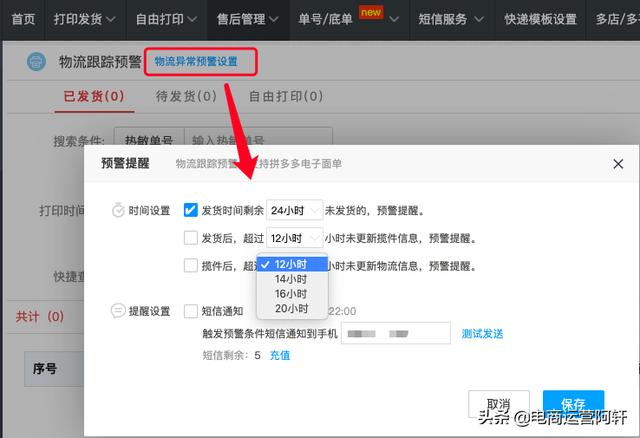This screenshot has height=438, width=640.
Task: Switch to the 已发货(0) tab
Action: (x=94, y=96)
